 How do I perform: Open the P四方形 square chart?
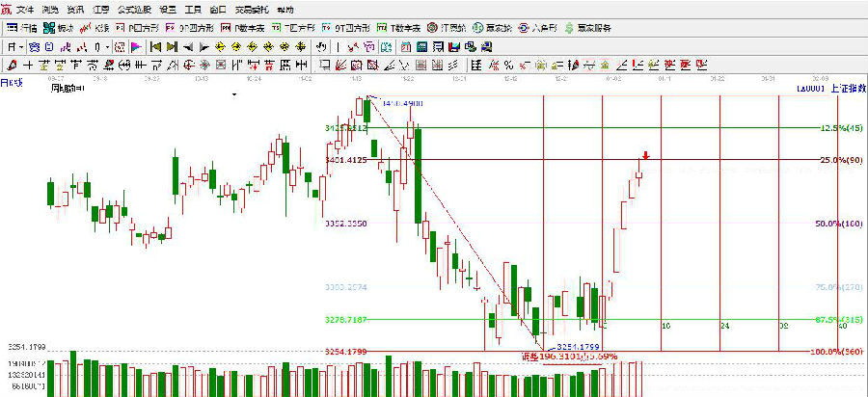pyautogui.click(x=142, y=27)
